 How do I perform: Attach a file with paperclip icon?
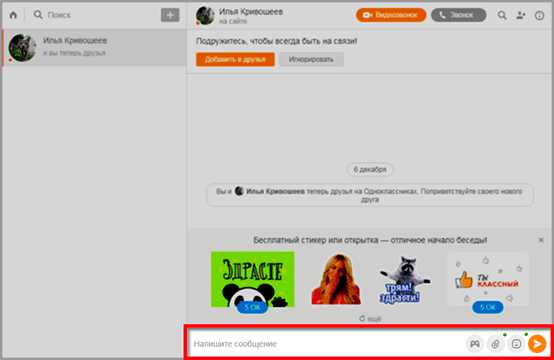495,344
